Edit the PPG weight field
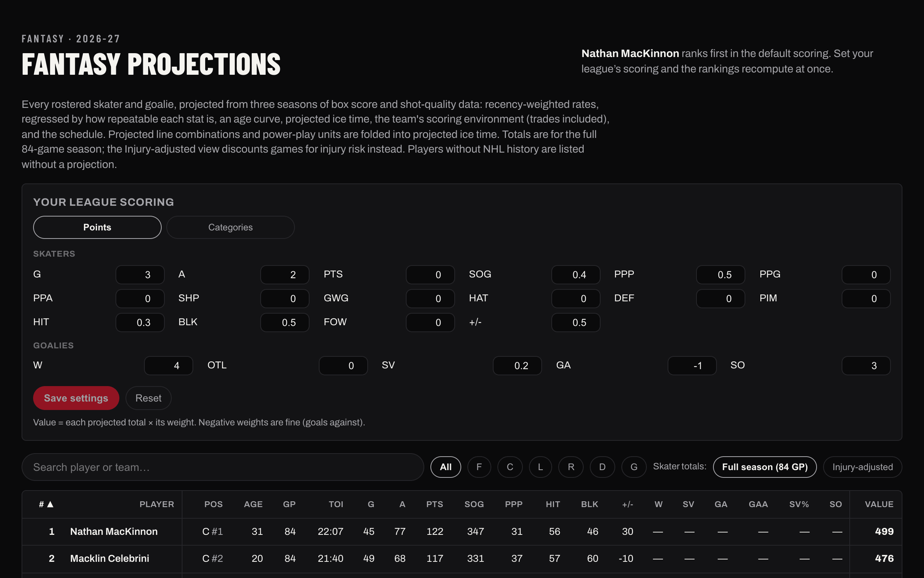924x578 pixels. (866, 275)
